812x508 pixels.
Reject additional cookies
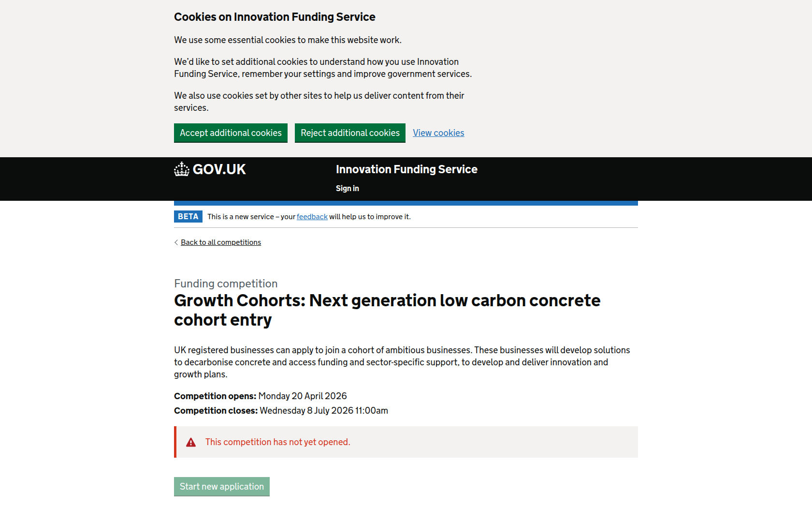click(x=350, y=133)
